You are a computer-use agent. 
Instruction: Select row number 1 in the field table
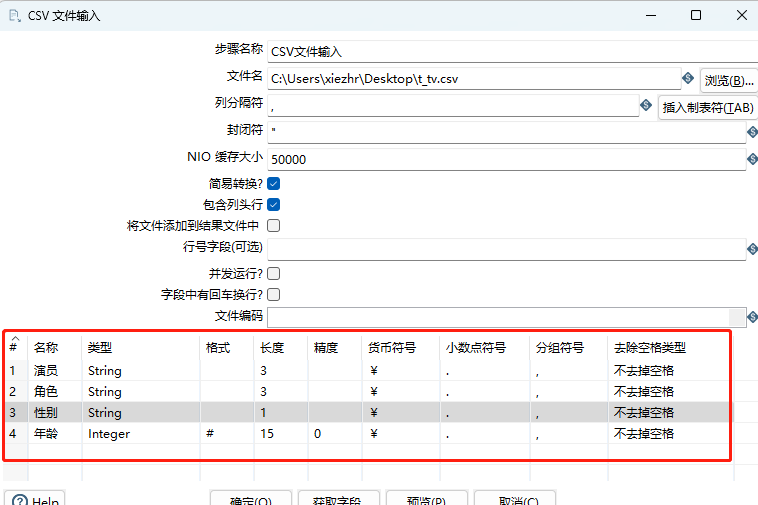[16, 371]
